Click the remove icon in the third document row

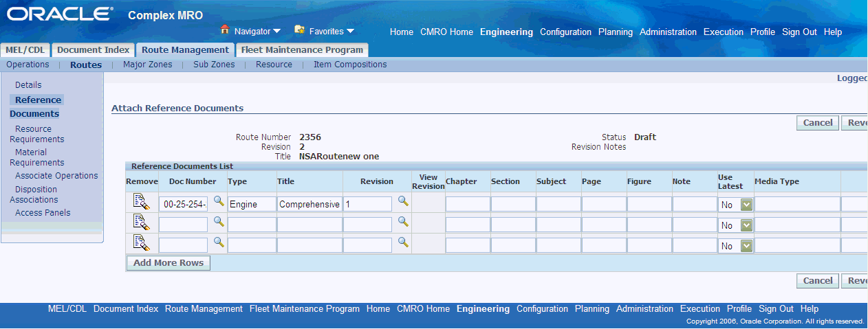pyautogui.click(x=142, y=243)
